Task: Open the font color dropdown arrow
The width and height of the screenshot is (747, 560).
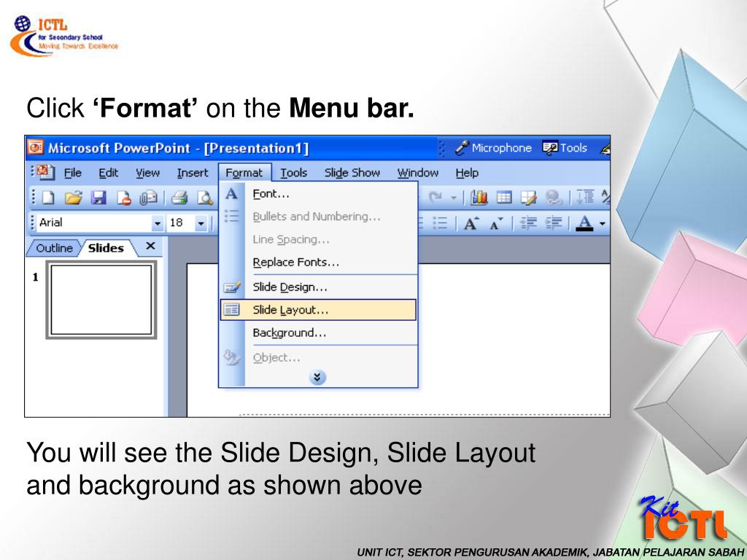Action: pos(603,223)
